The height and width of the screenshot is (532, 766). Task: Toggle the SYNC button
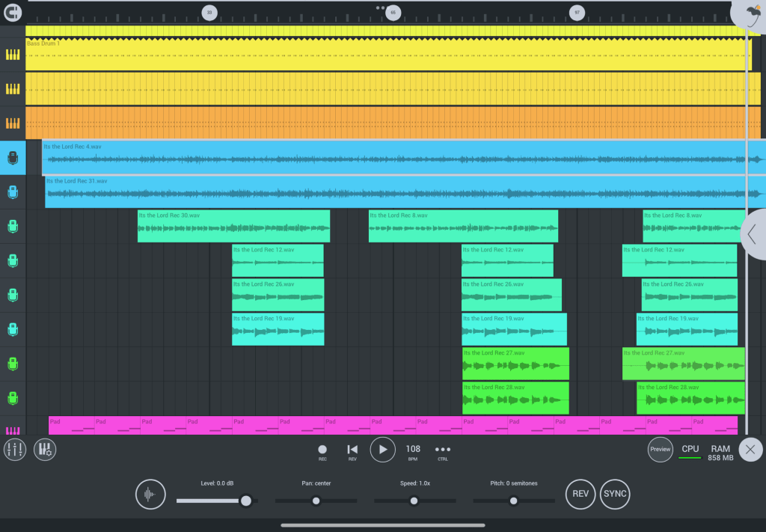click(615, 495)
